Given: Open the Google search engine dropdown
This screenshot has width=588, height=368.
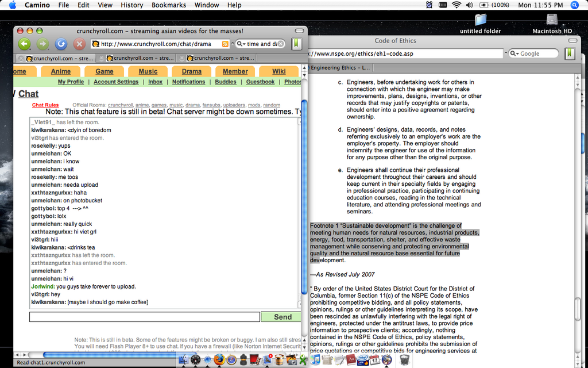Looking at the screenshot, I should (x=514, y=53).
